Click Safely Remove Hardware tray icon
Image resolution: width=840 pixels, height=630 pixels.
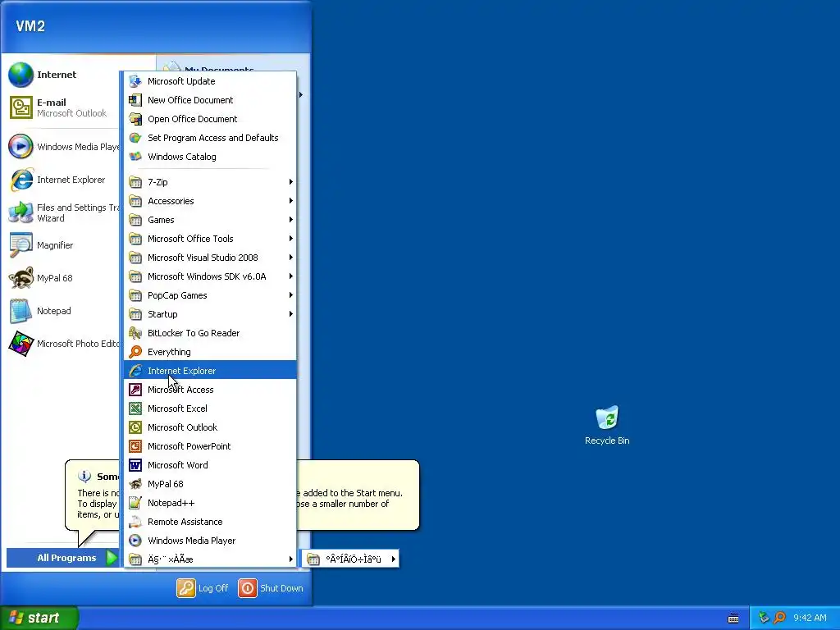(764, 618)
